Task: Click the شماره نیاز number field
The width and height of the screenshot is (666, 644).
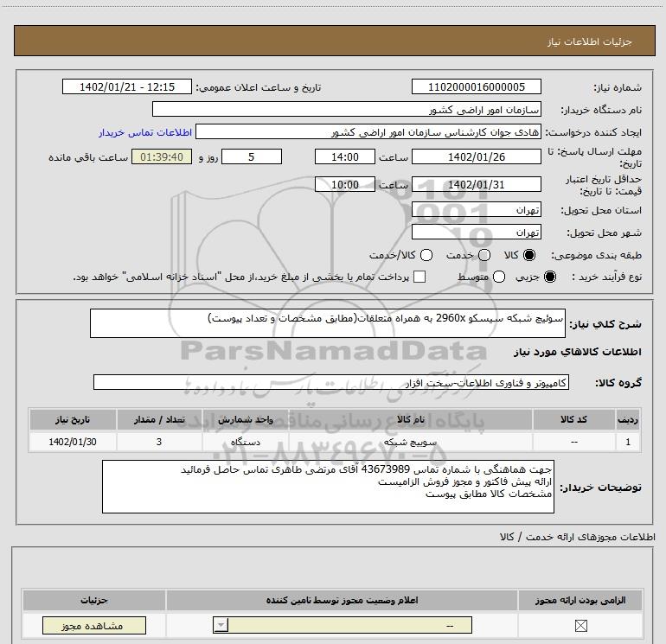Action: (x=476, y=86)
